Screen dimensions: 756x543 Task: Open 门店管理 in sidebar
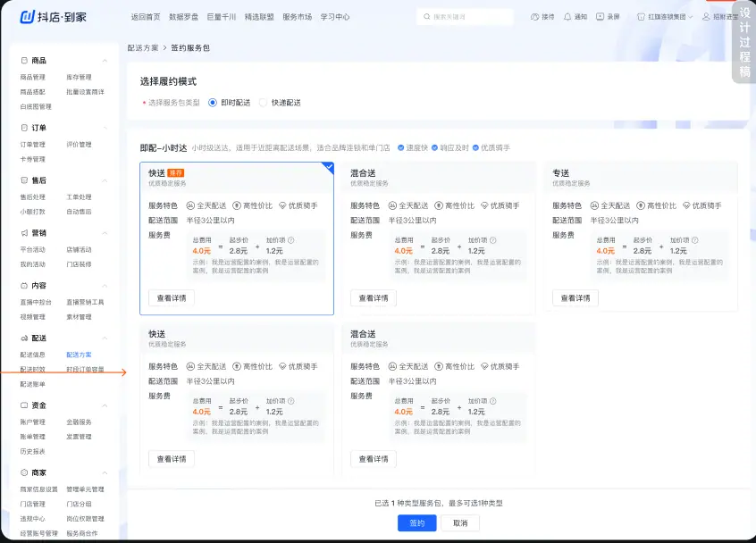coord(33,505)
